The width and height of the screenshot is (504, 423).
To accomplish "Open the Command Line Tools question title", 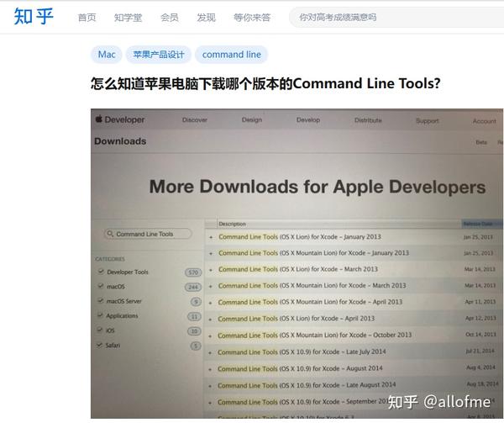I will (265, 83).
